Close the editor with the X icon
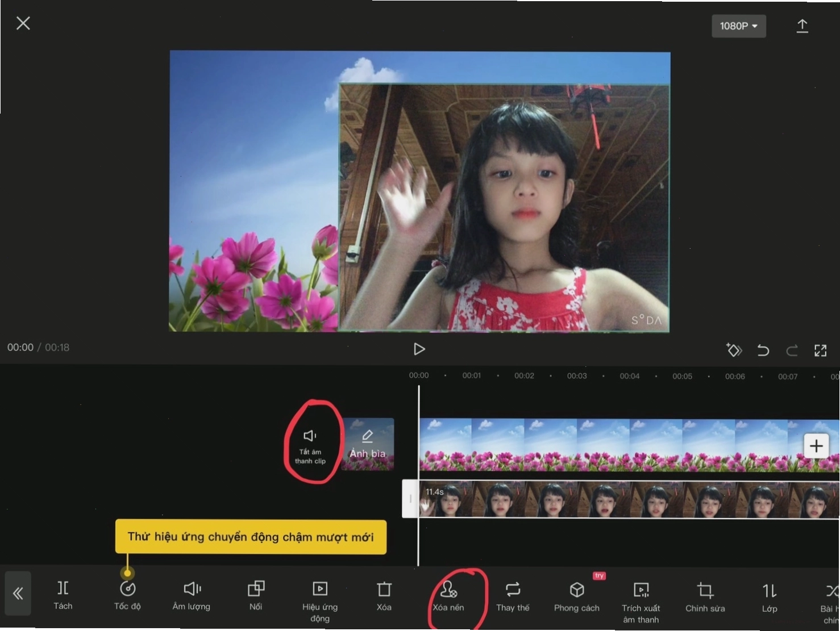 (x=23, y=23)
